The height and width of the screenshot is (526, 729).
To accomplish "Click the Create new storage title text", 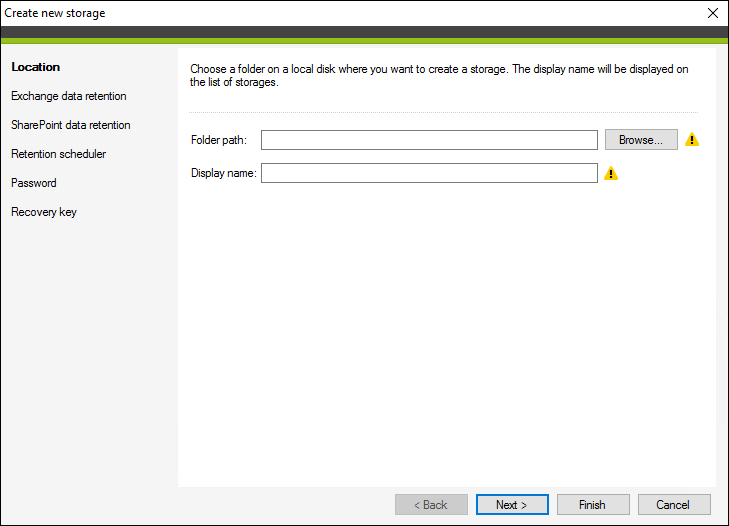I will (x=55, y=13).
